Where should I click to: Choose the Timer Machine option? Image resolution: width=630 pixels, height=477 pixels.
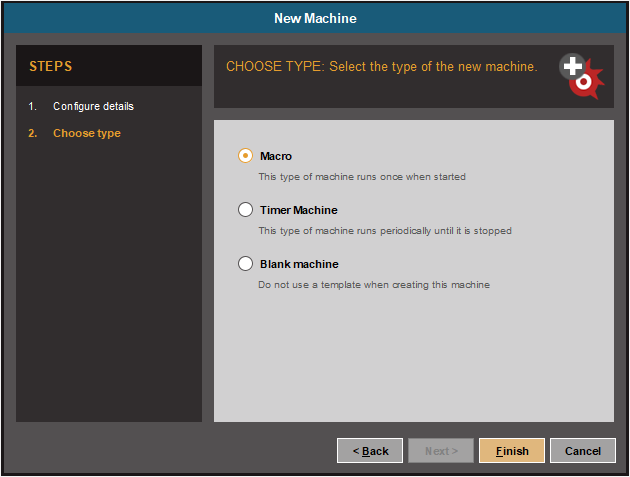(245, 210)
